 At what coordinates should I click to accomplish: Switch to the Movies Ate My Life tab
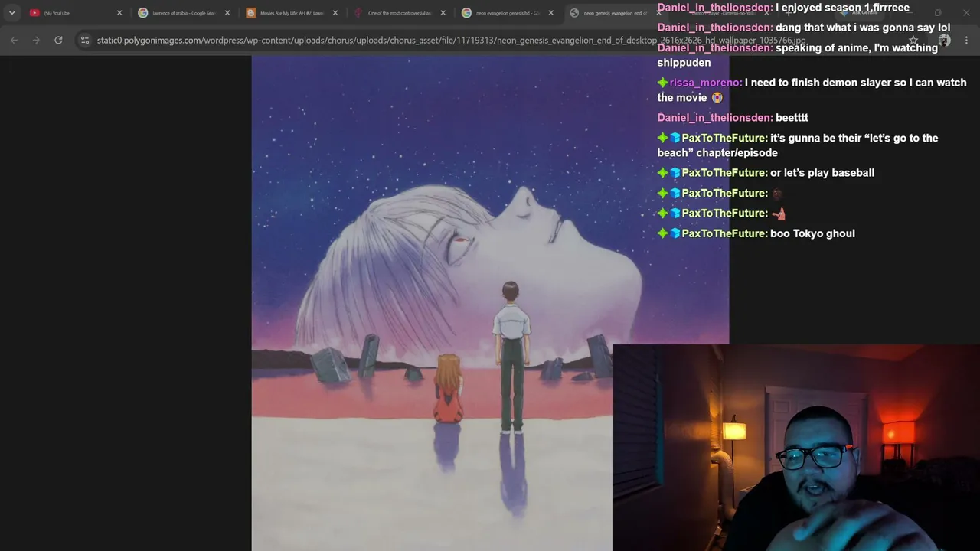tap(292, 13)
